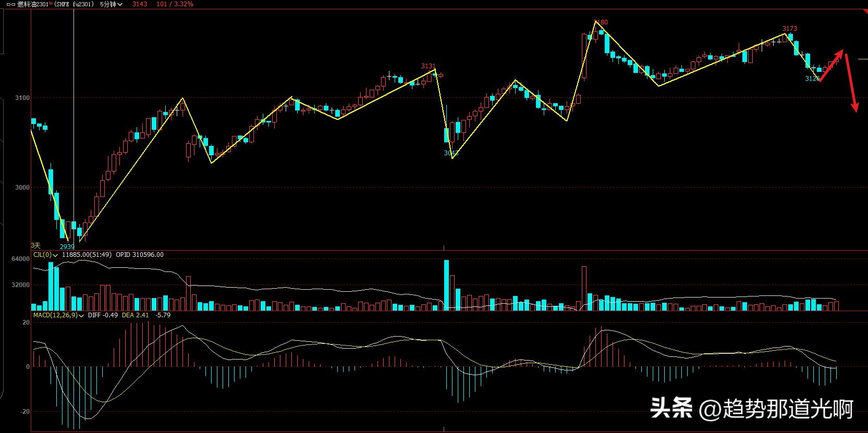Expand the CJL(0) indicator dropdown

(x=45, y=255)
